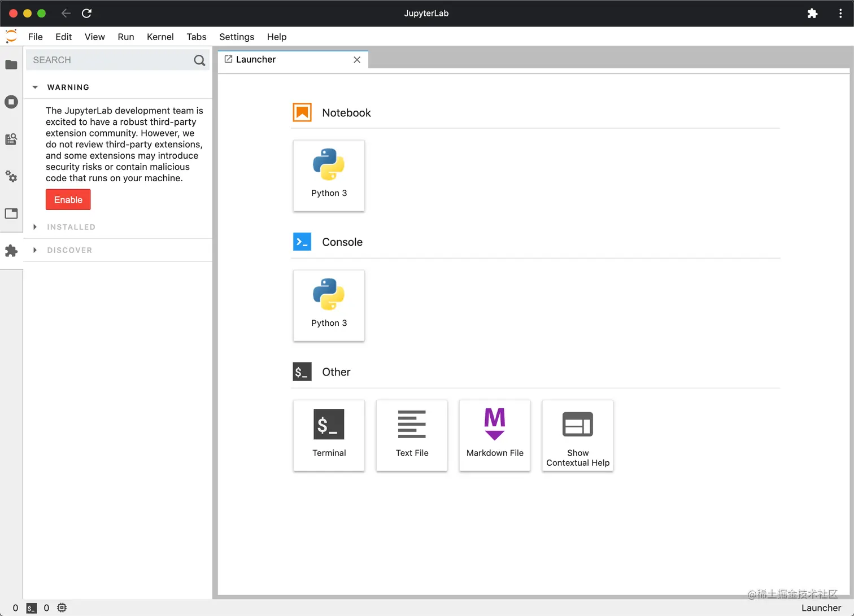854x616 pixels.
Task: Open the Commands palette sidebar icon
Action: coord(11,139)
